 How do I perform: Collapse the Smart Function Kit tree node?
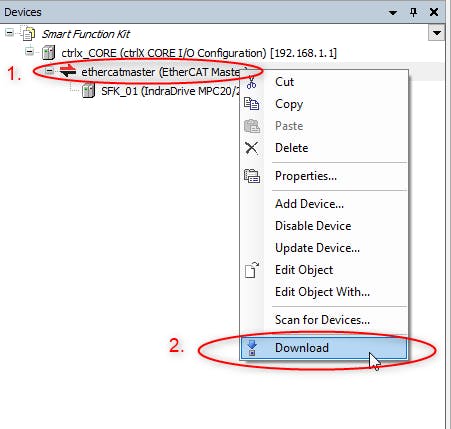point(9,33)
